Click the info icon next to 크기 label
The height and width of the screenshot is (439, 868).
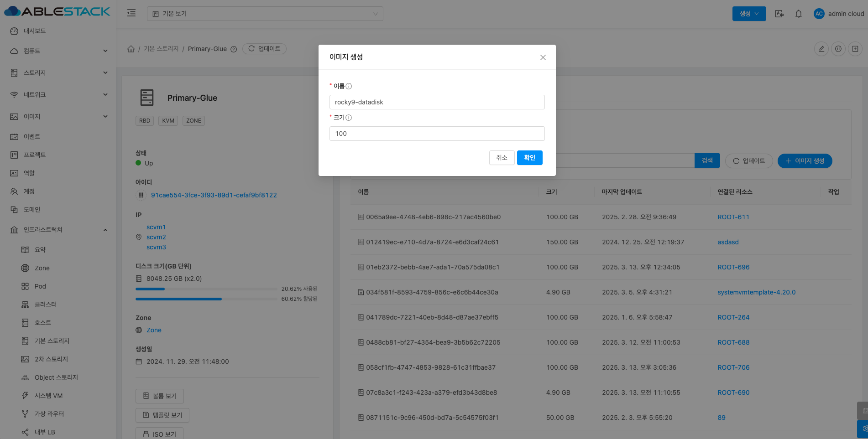tap(349, 118)
